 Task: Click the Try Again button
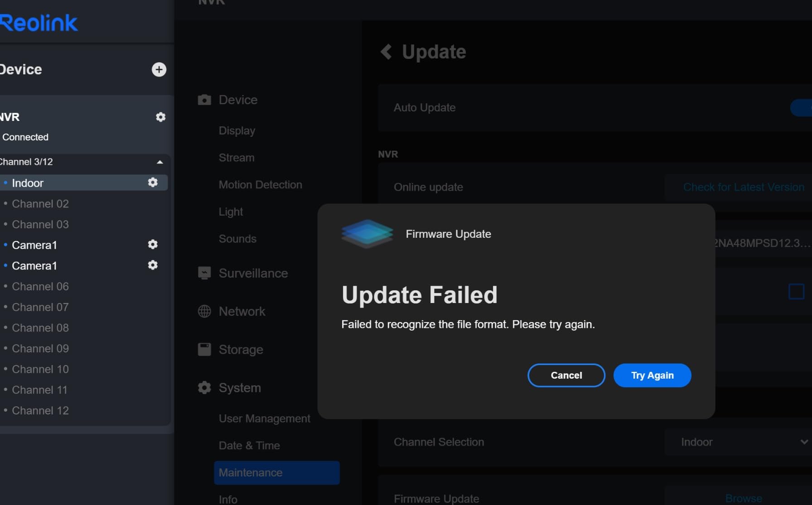click(x=652, y=375)
